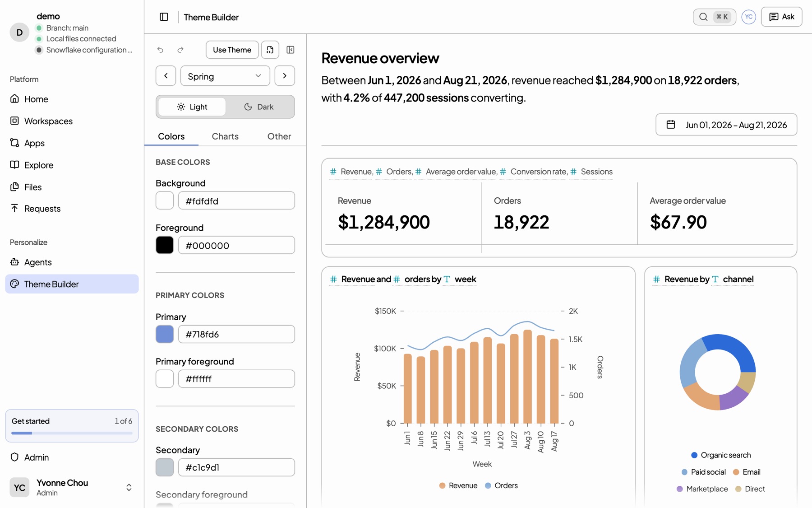The height and width of the screenshot is (508, 812).
Task: Switch to Dark mode
Action: point(259,107)
